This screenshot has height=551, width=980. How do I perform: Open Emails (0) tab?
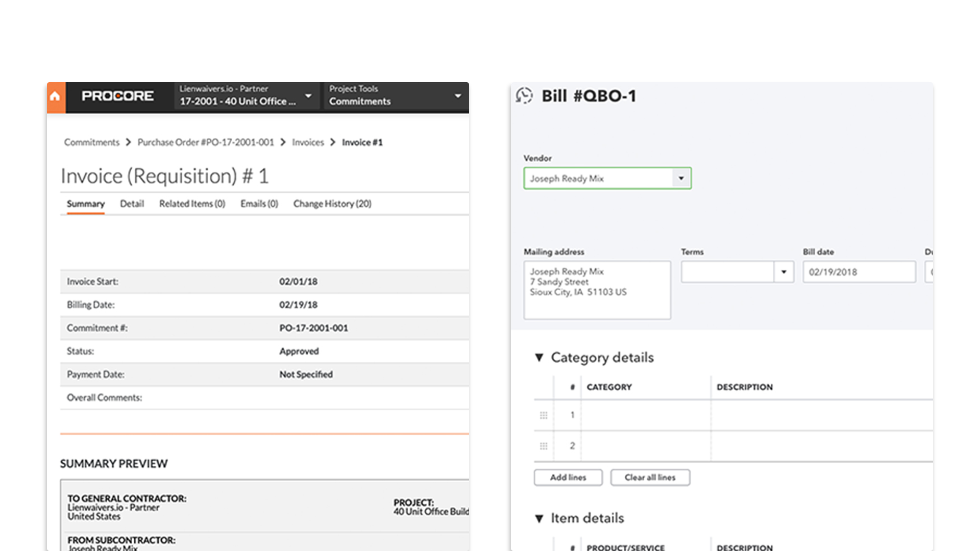click(259, 204)
